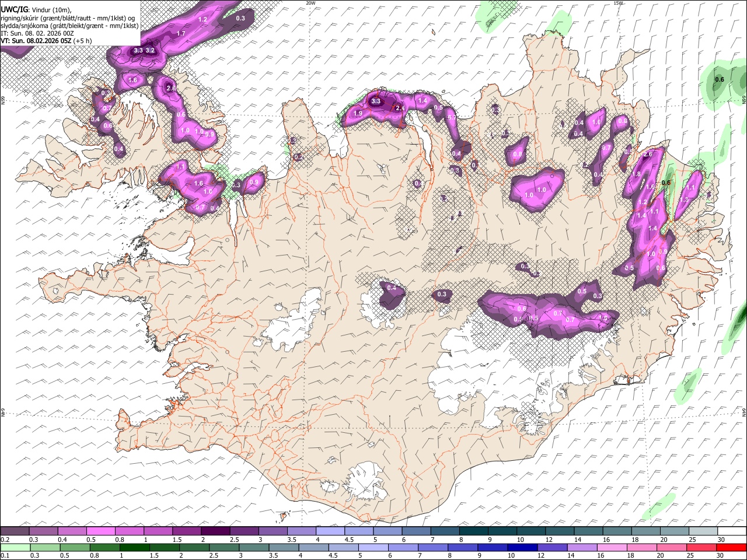Select white snow legend swatch above 30
747x560 pixels.
(732, 531)
